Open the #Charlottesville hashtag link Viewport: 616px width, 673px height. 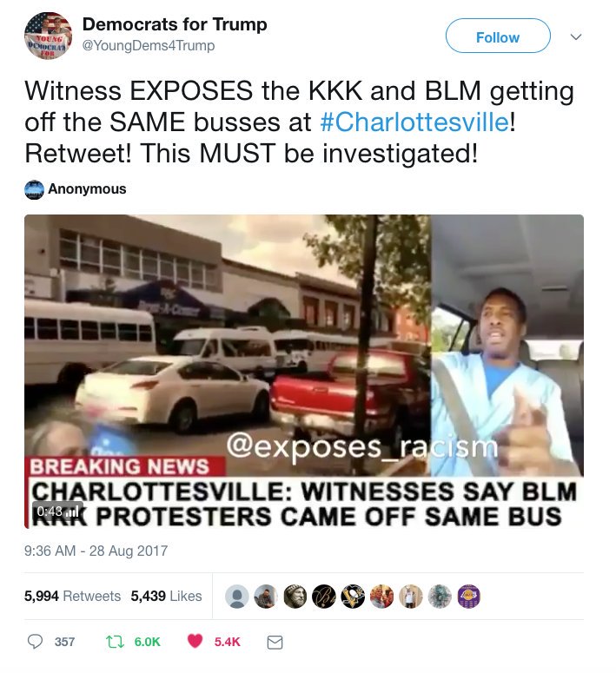coord(414,122)
